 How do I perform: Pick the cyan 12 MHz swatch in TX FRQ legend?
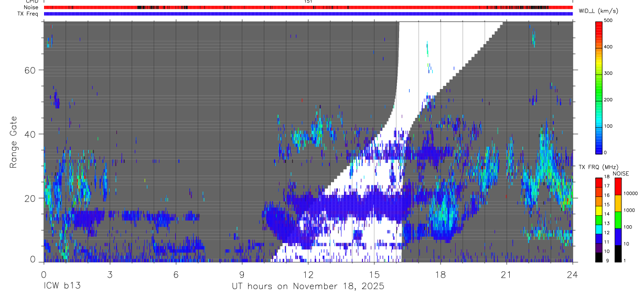tap(599, 228)
